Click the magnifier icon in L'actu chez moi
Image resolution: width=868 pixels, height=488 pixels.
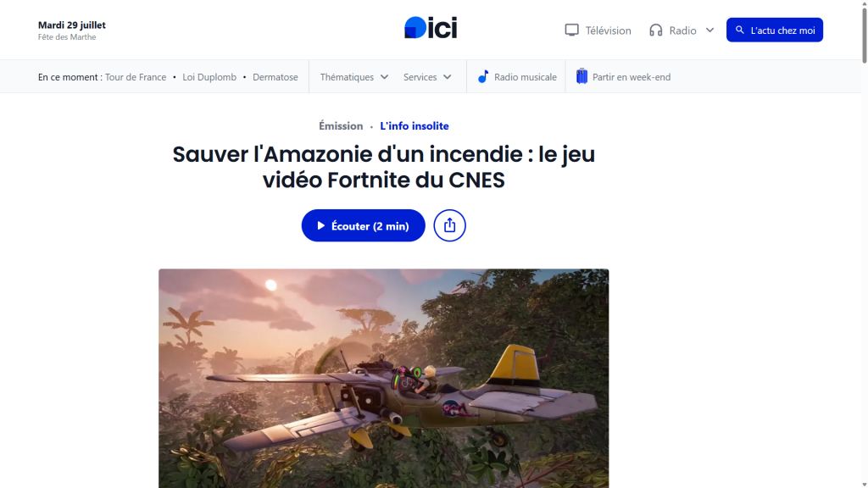739,30
